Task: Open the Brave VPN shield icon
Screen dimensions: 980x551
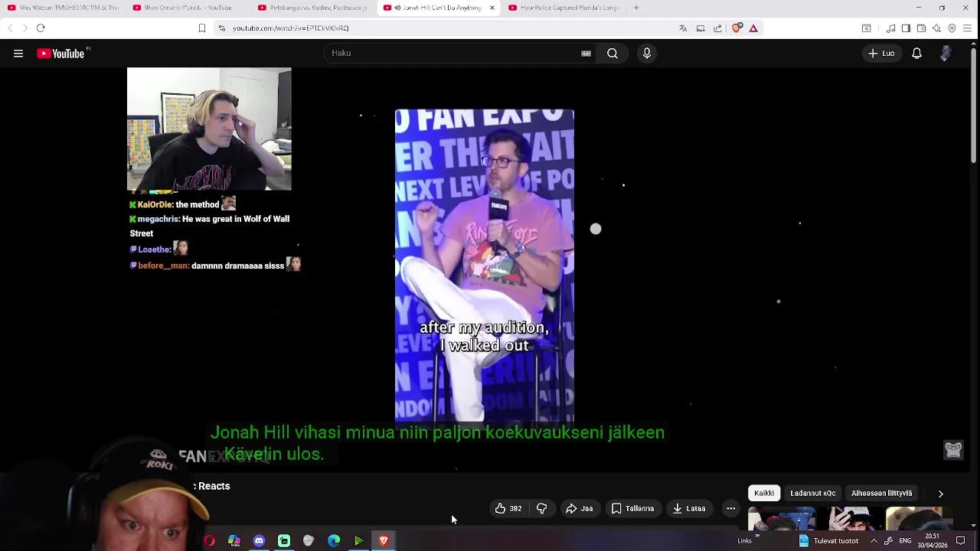Action: coord(952,28)
